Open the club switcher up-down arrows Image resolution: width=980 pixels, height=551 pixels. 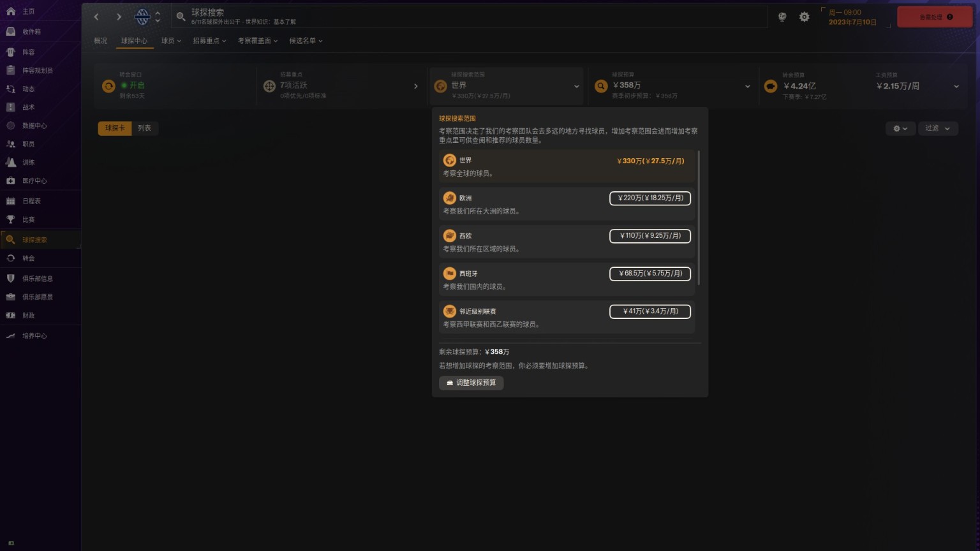click(158, 17)
